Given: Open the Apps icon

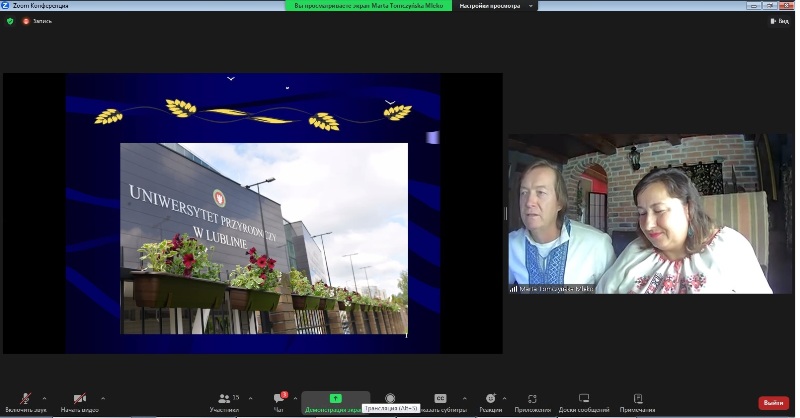Looking at the screenshot, I should tap(532, 399).
